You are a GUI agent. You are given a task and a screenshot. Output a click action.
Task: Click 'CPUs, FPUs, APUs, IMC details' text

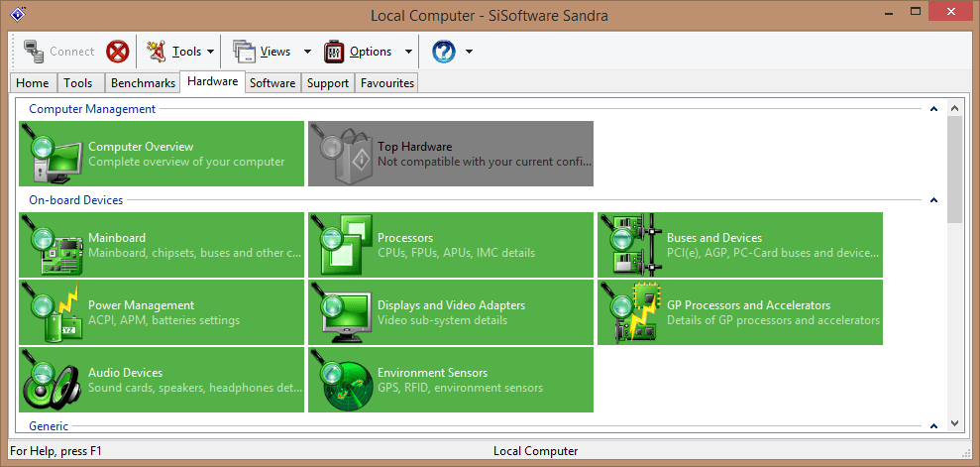[x=456, y=253]
